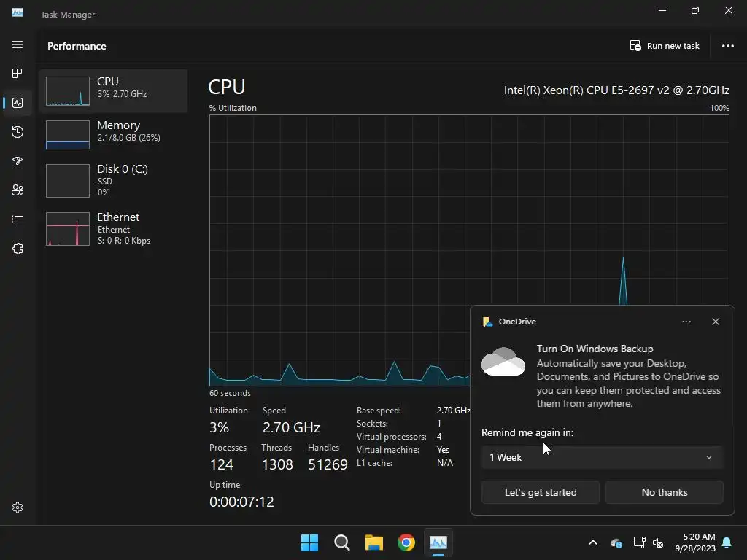
Task: Open File Explorer from taskbar
Action: pos(374,542)
